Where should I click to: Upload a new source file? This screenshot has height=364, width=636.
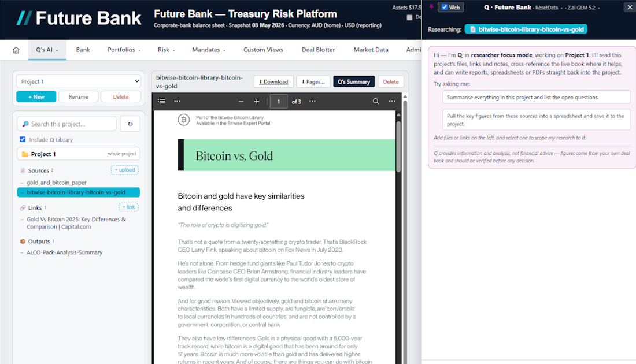pos(124,170)
